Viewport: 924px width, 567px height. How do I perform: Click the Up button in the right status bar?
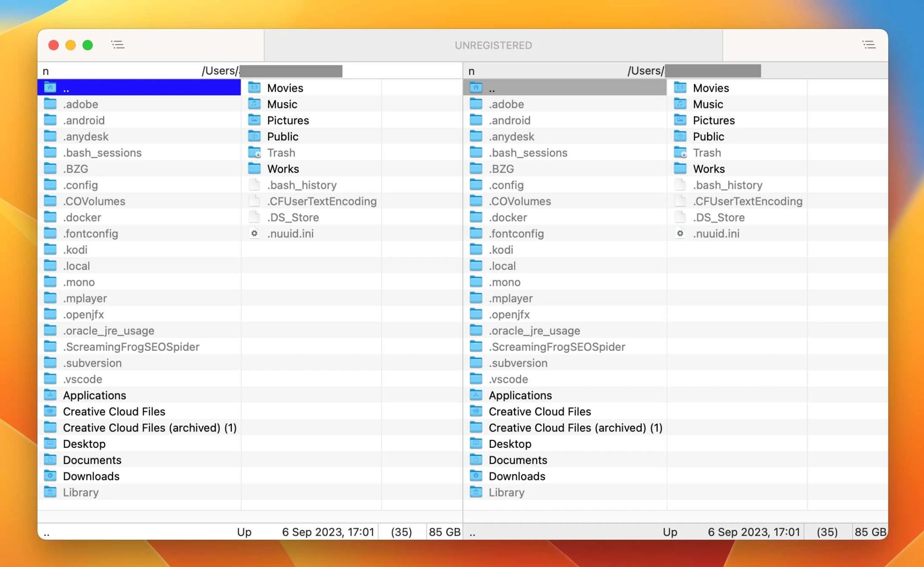point(670,532)
